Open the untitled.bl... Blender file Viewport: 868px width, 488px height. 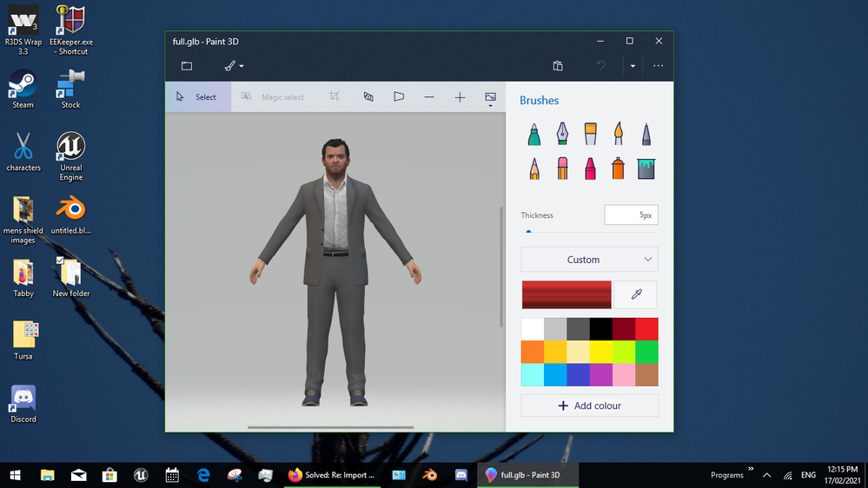(x=71, y=214)
